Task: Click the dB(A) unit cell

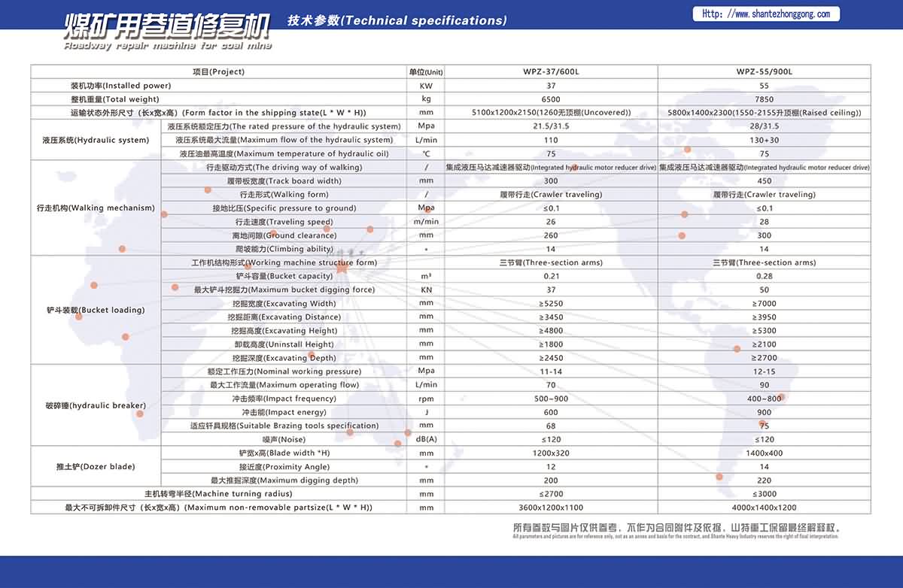Action: pos(426,439)
